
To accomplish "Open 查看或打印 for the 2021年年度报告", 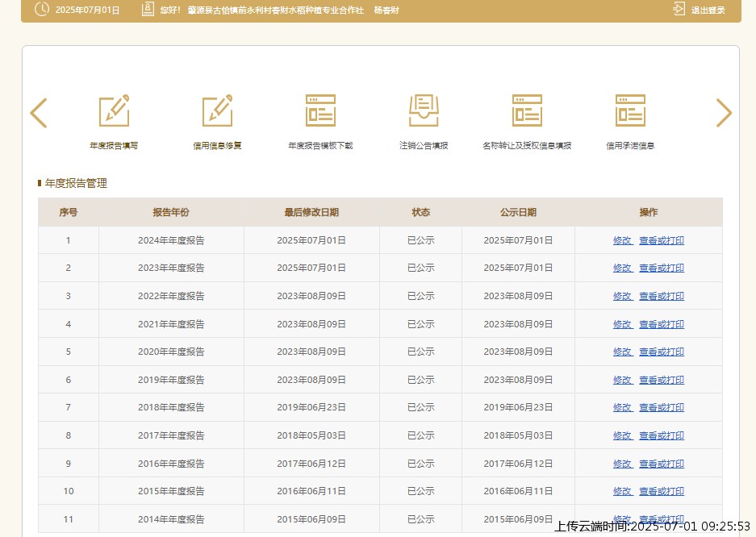I will pos(662,324).
